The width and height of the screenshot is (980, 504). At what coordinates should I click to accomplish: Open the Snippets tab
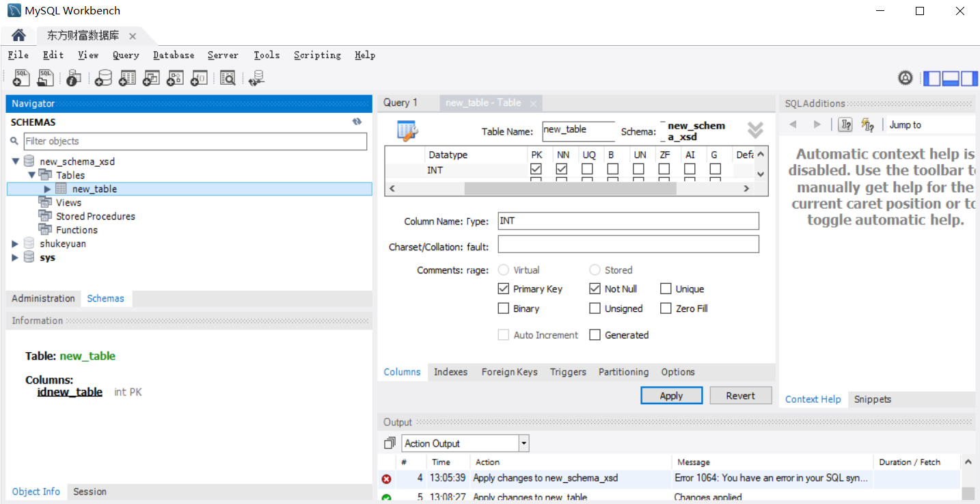[x=873, y=399]
